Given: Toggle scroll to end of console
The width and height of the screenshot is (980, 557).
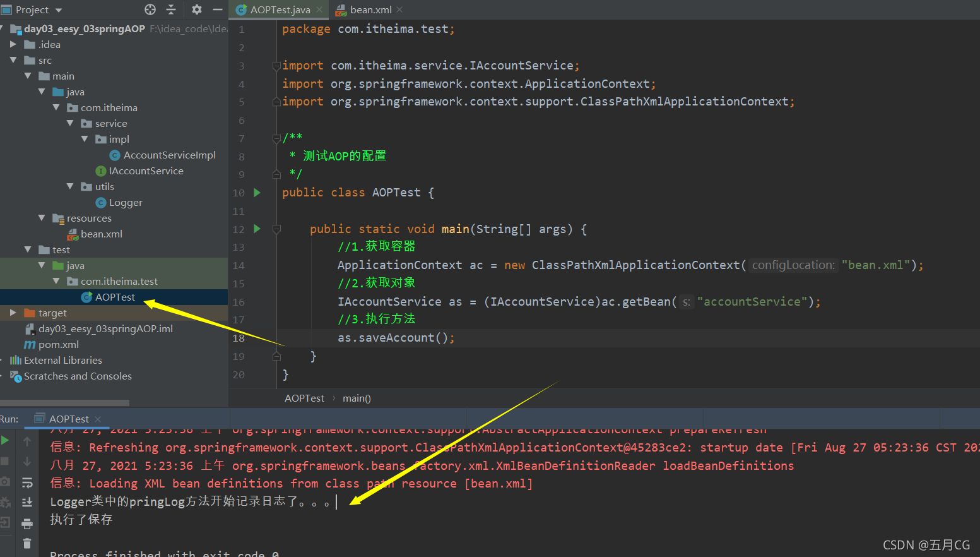Looking at the screenshot, I should coord(27,502).
